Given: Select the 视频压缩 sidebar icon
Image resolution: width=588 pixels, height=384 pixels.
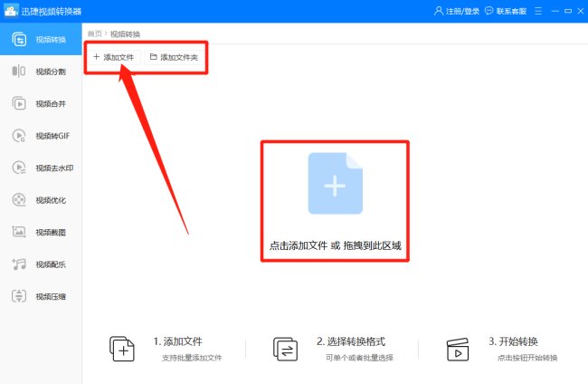Looking at the screenshot, I should (19, 296).
